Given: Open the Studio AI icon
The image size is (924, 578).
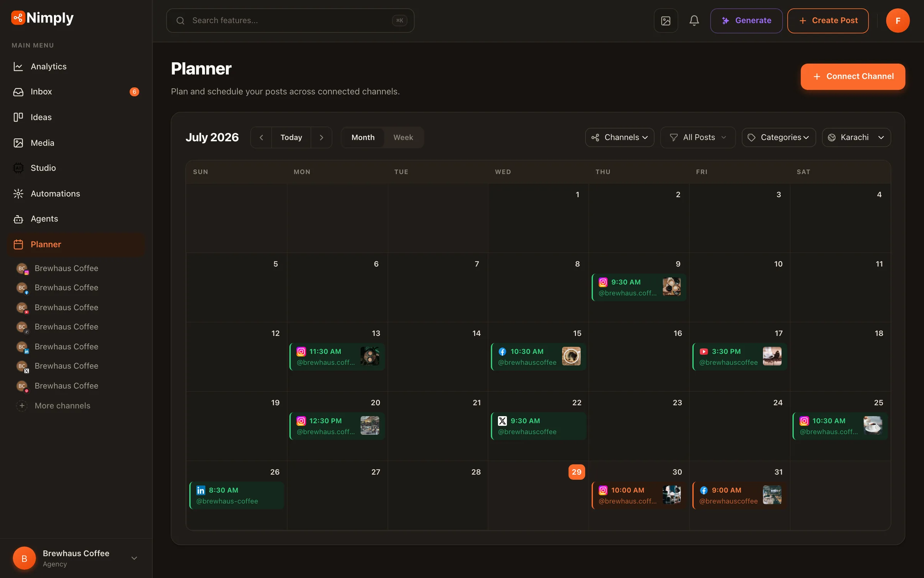Looking at the screenshot, I should pyautogui.click(x=18, y=168).
